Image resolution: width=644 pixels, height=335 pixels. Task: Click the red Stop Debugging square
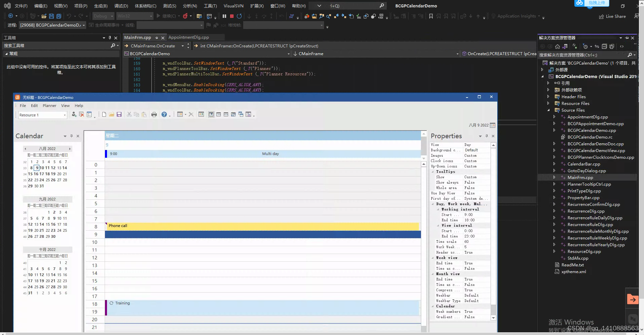click(232, 16)
